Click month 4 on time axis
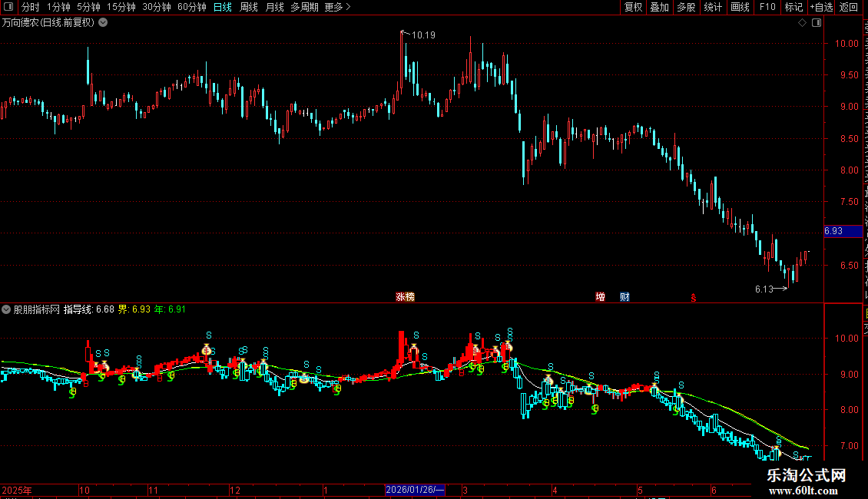Image resolution: width=868 pixels, height=499 pixels. click(x=555, y=490)
